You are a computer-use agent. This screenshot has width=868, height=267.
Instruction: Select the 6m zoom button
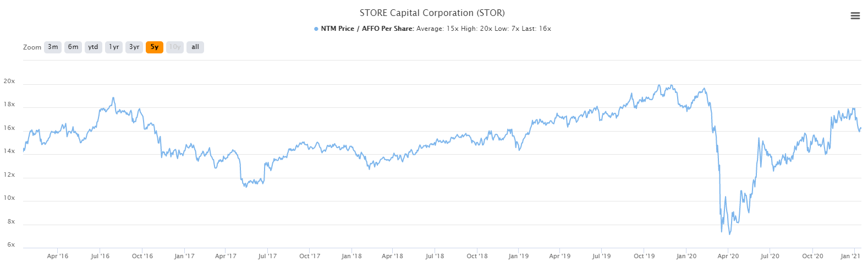pos(73,47)
